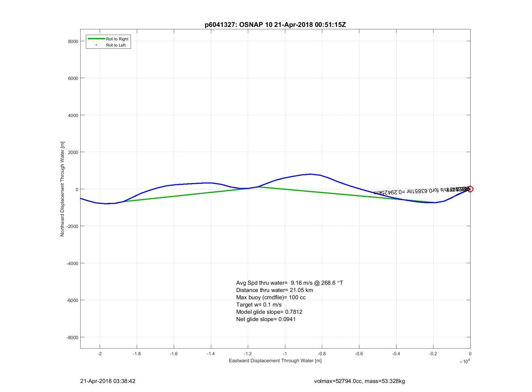This screenshot has width=532, height=392.
Task: Click the Eastward Displacement Through Water axis label
Action: (275, 361)
